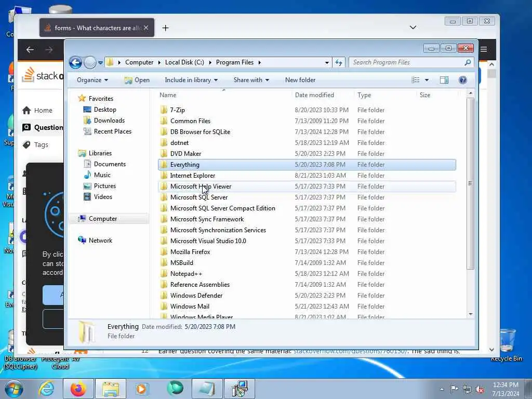Open the browser hamburger menu
Image resolution: width=532 pixels, height=399 pixels.
click(x=484, y=49)
